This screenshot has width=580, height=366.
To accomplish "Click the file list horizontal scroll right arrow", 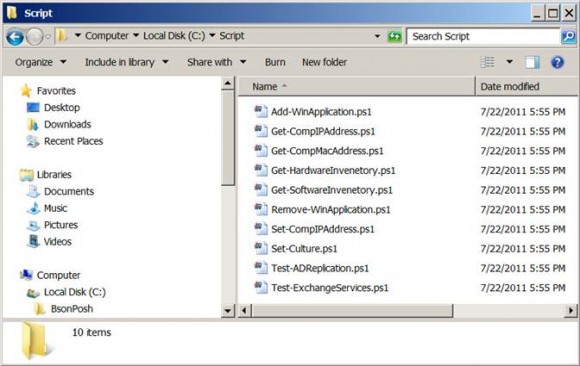I will (571, 310).
